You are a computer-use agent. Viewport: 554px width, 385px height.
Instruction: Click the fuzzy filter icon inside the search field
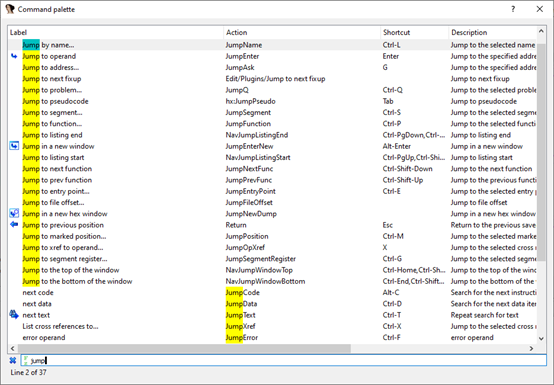click(25, 360)
